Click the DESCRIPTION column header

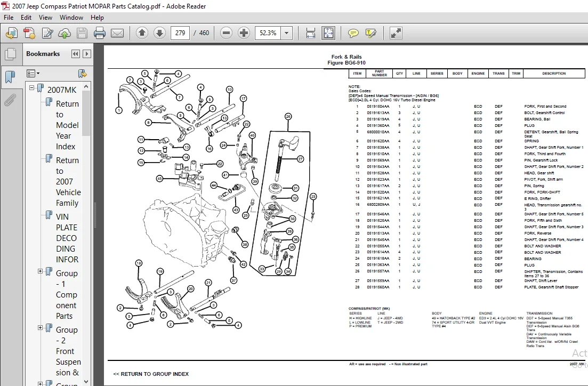554,74
